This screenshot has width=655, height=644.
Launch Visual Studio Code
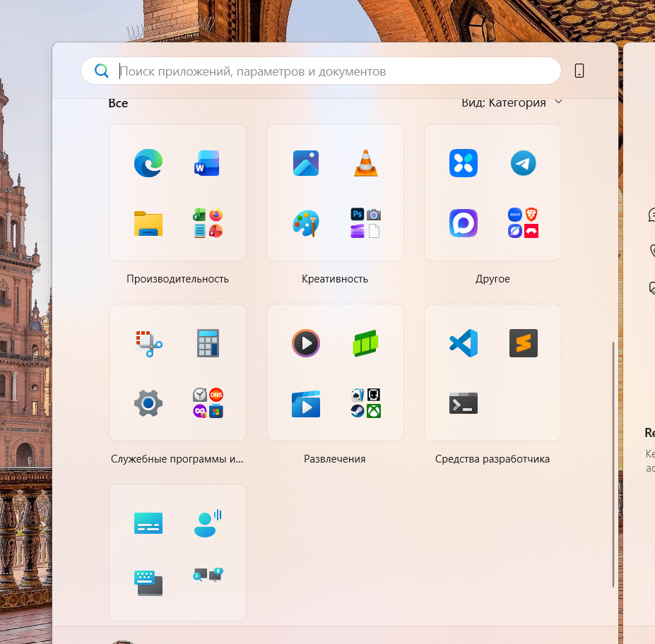pos(464,343)
